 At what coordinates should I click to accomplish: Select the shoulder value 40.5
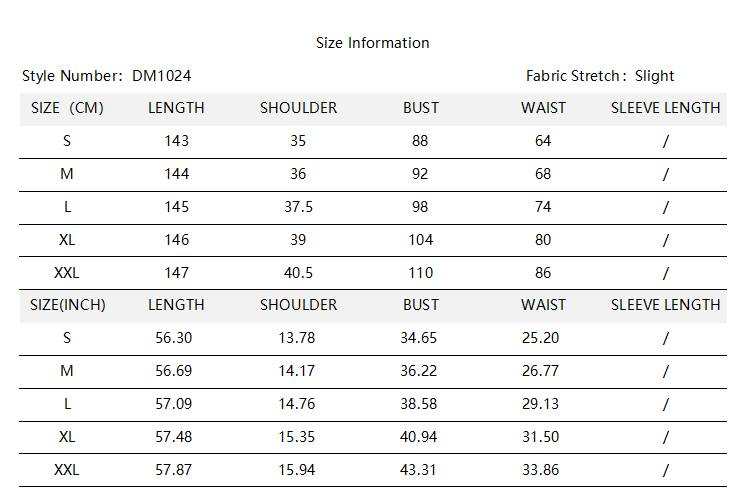click(x=298, y=272)
